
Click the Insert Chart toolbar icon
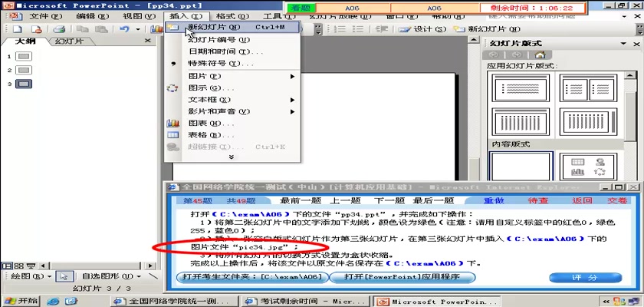(x=156, y=29)
